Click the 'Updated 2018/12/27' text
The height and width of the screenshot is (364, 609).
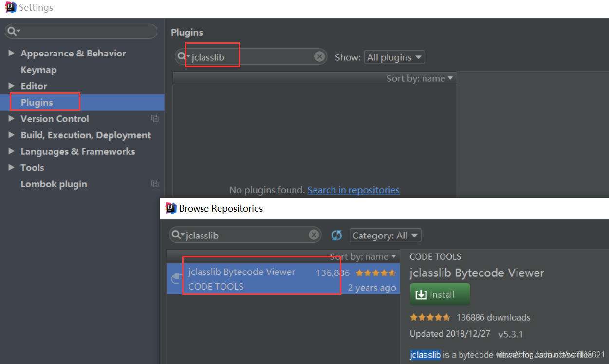(450, 334)
